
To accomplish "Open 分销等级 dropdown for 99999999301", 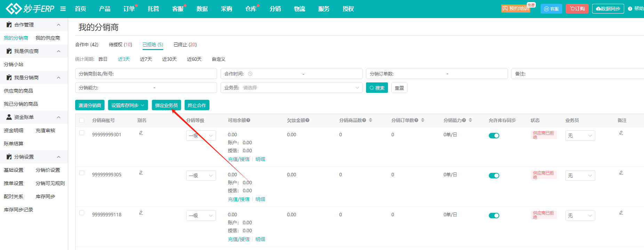I will (201, 136).
